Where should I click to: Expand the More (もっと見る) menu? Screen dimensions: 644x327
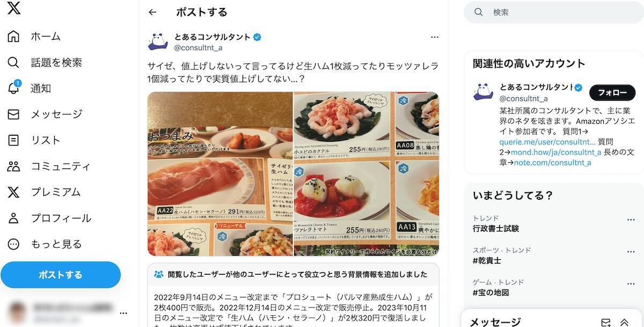coord(45,244)
